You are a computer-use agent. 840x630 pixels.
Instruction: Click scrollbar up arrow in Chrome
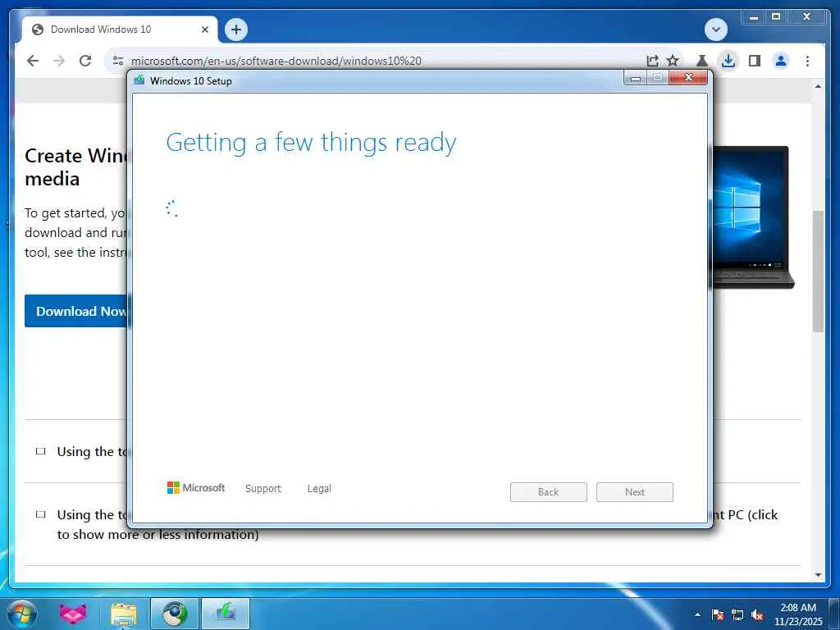[x=818, y=86]
